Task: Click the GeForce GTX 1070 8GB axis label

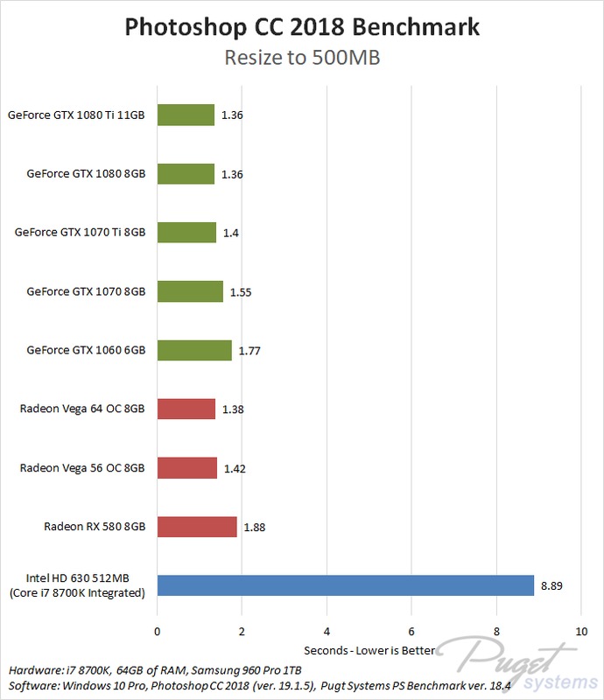Action: [86, 291]
